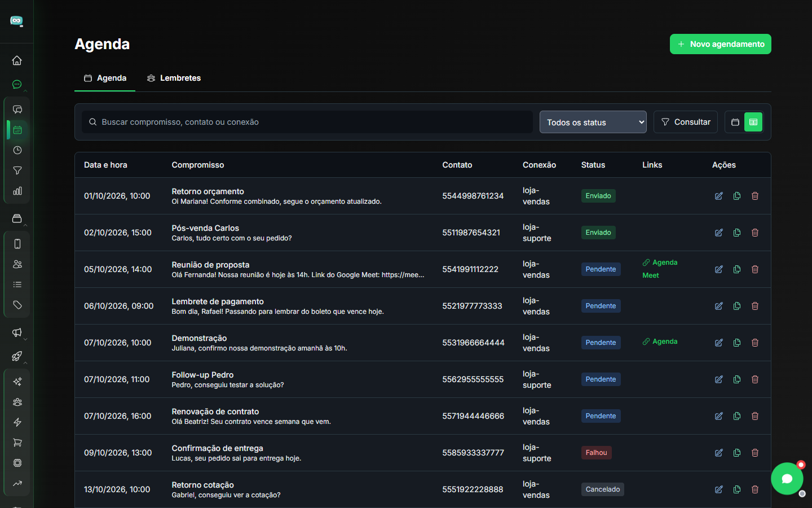Open the tag icon in the sidebar

17,305
